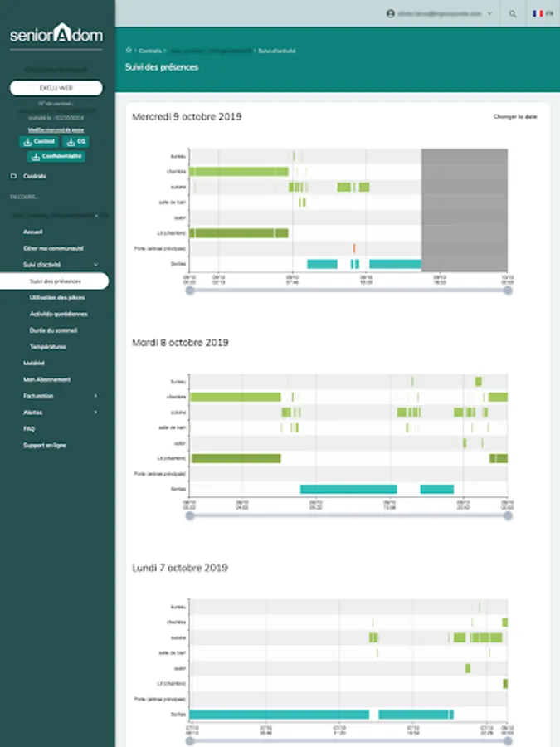Click the EXCLU WEB pill button
560x747 pixels.
tap(56, 88)
